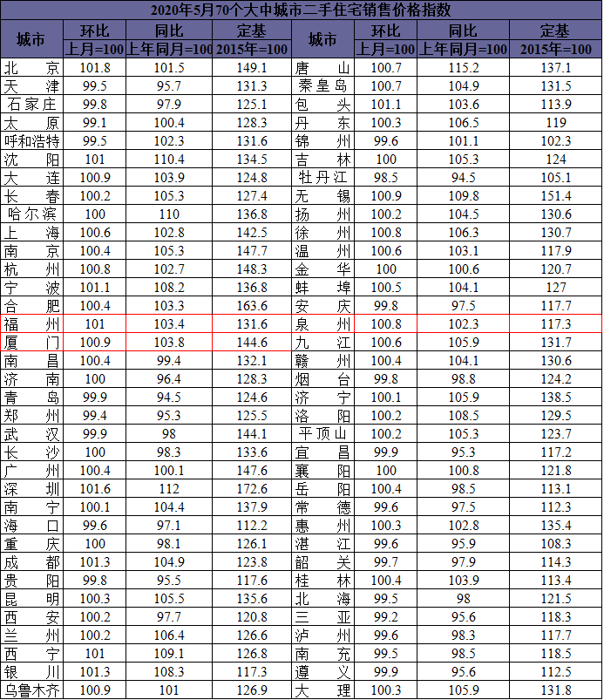Viewport: 604px width, 700px height.
Task: Select the 厦门 city cell
Action: pos(31,343)
